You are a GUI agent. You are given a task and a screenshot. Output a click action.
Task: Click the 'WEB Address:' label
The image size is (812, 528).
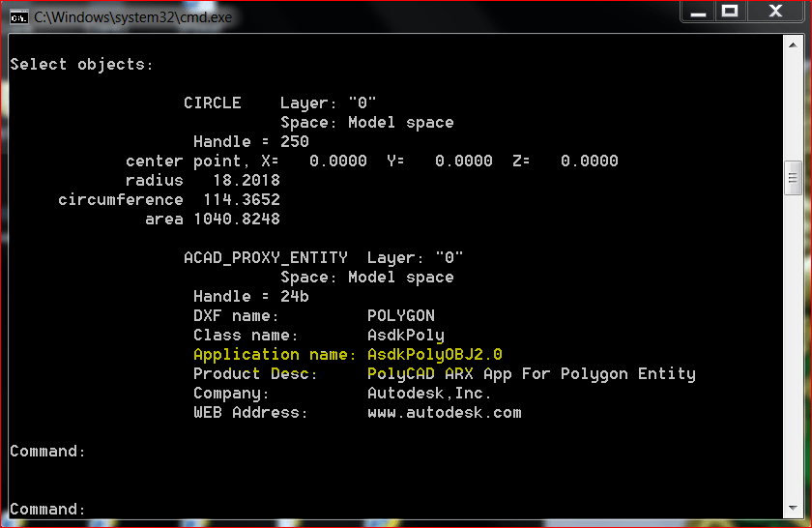(x=250, y=413)
